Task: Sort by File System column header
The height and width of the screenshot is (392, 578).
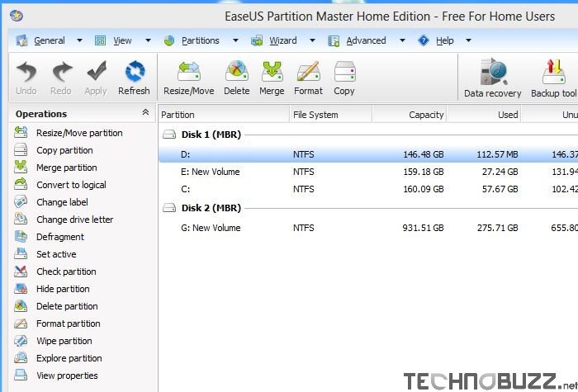Action: pyautogui.click(x=331, y=115)
